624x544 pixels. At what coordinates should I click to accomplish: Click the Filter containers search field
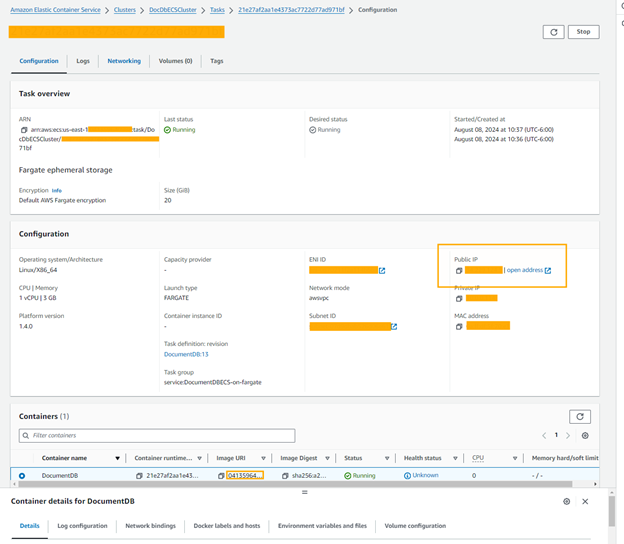coord(157,435)
